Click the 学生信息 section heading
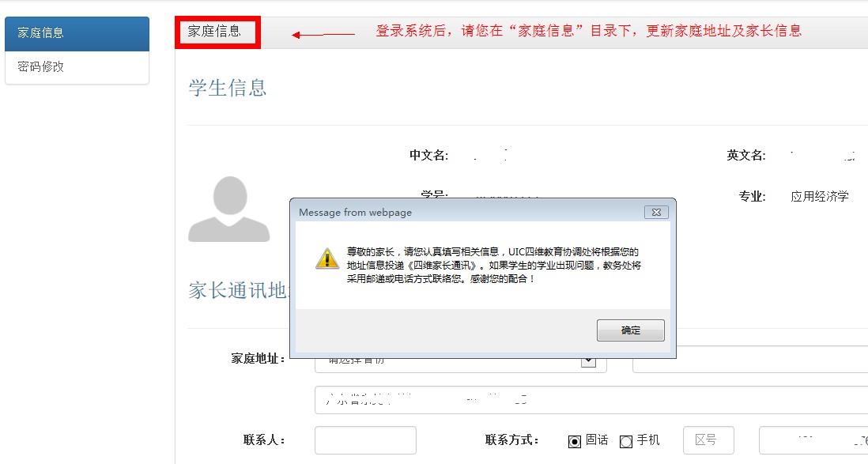This screenshot has width=868, height=464. tap(228, 88)
